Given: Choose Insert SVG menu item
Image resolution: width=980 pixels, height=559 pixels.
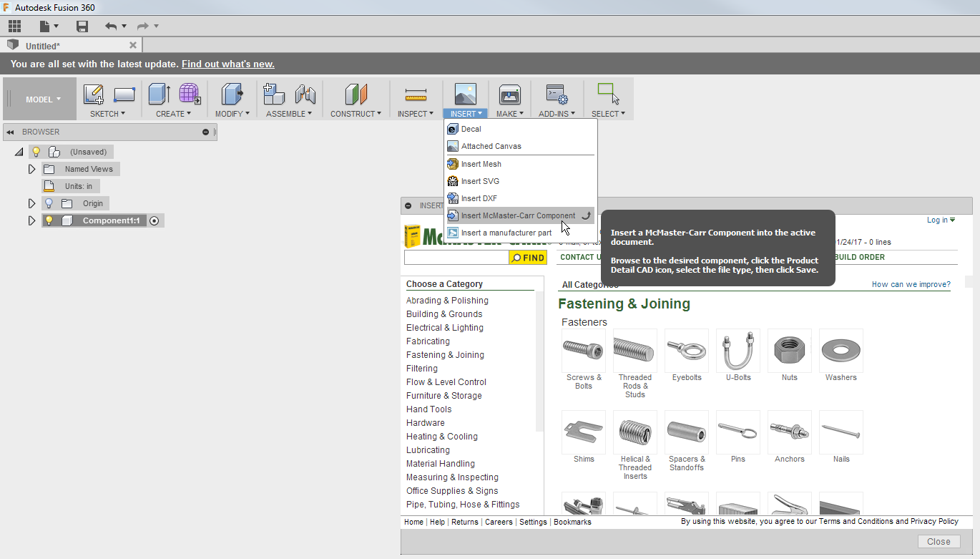Looking at the screenshot, I should point(521,181).
